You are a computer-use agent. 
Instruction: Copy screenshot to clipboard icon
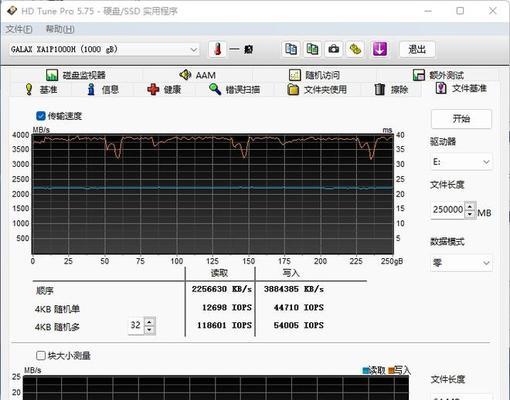[x=312, y=49]
